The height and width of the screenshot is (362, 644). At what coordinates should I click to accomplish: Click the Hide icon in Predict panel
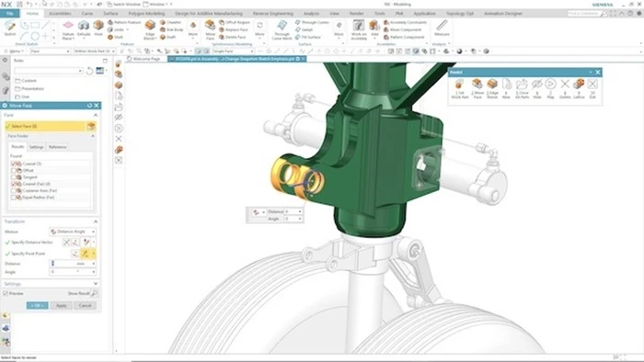pyautogui.click(x=536, y=88)
